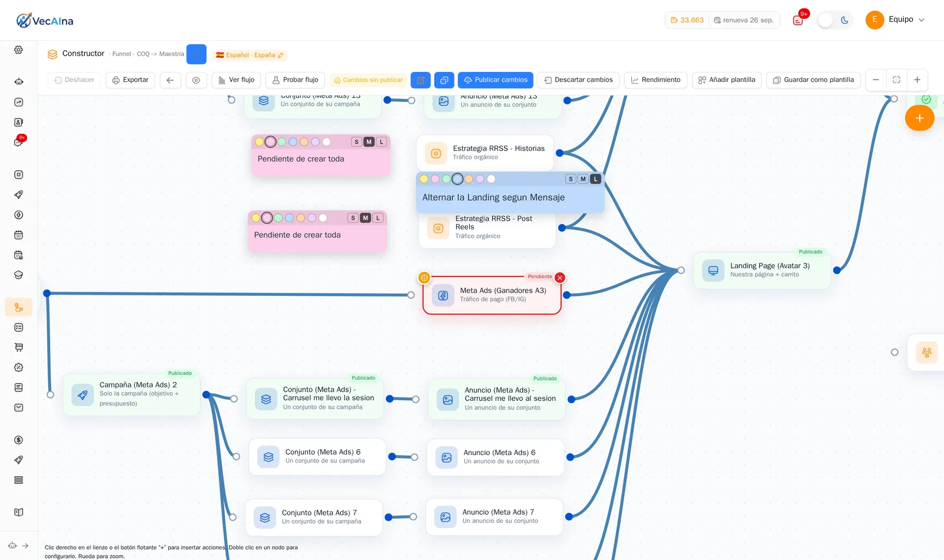Click the credits balance 33.663
944x560 pixels.
click(x=687, y=20)
